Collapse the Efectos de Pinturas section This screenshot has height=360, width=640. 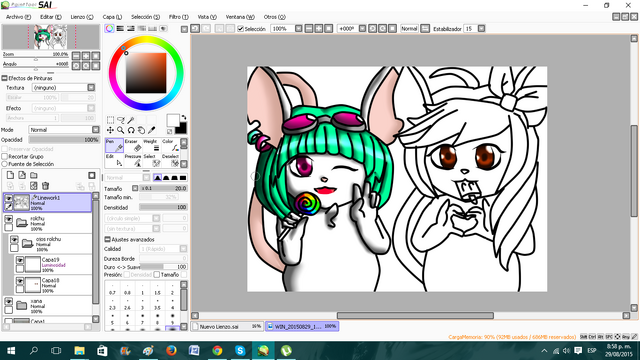5,78
